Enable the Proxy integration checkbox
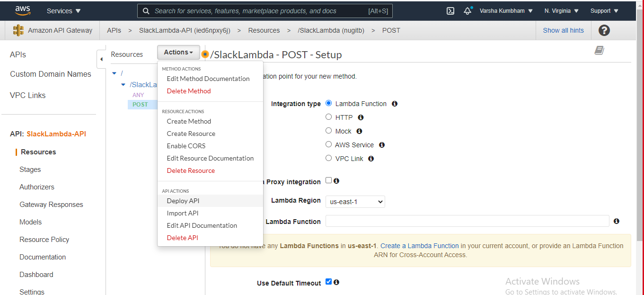 click(x=328, y=180)
